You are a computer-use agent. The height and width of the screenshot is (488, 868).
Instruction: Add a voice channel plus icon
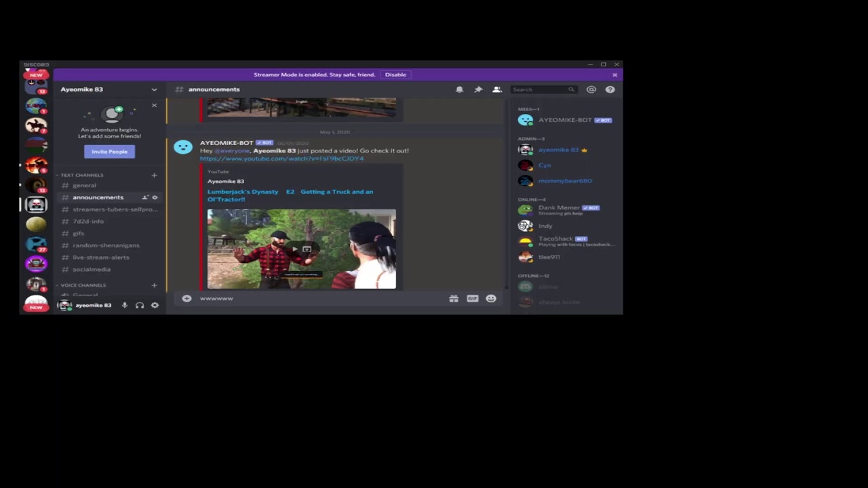coord(154,285)
